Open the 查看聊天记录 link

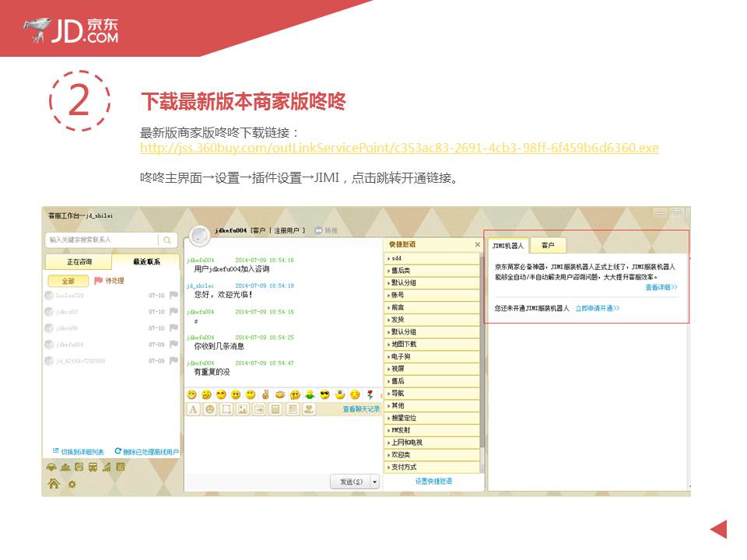[x=361, y=409]
